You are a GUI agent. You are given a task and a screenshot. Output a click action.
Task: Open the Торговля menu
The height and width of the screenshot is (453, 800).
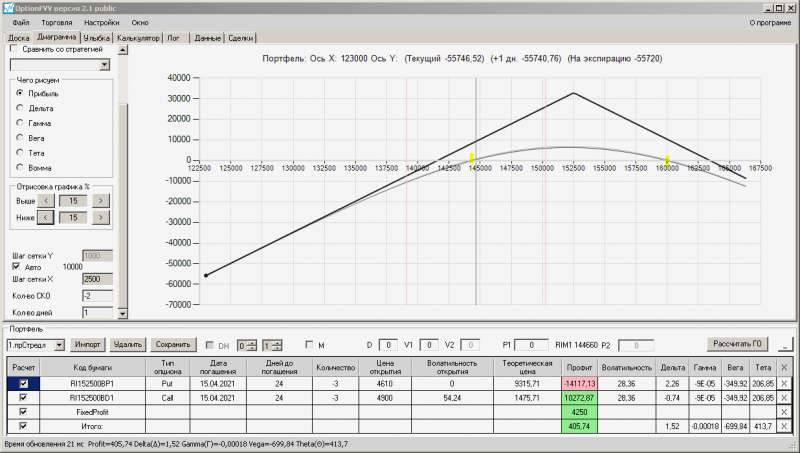[x=57, y=22]
